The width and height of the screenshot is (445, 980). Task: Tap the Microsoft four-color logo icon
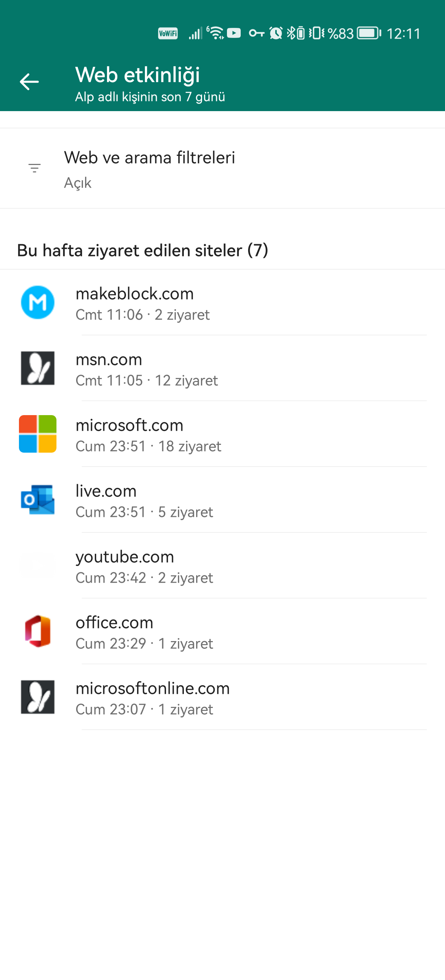tap(38, 434)
